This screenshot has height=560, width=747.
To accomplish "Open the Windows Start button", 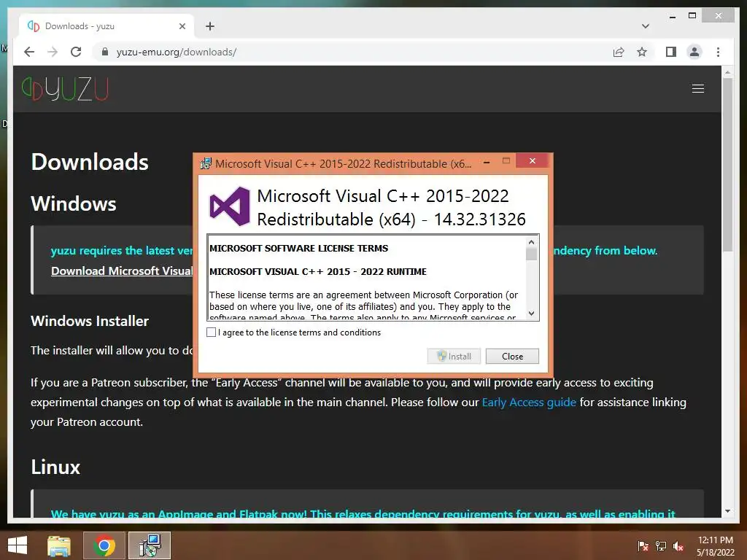I will 18,545.
